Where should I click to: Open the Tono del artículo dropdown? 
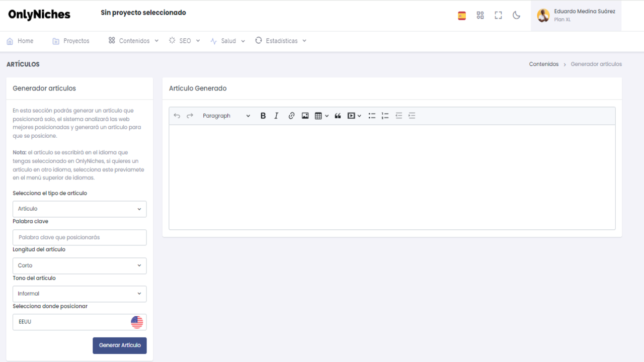coord(79,294)
